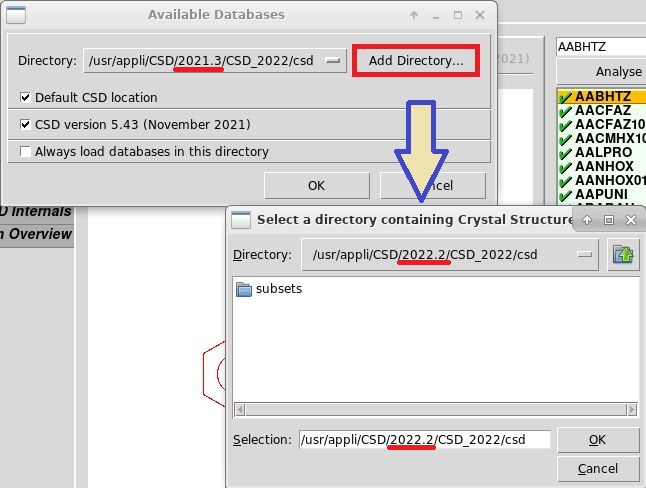Click the Analyse button
This screenshot has height=488, width=646.
click(601, 72)
